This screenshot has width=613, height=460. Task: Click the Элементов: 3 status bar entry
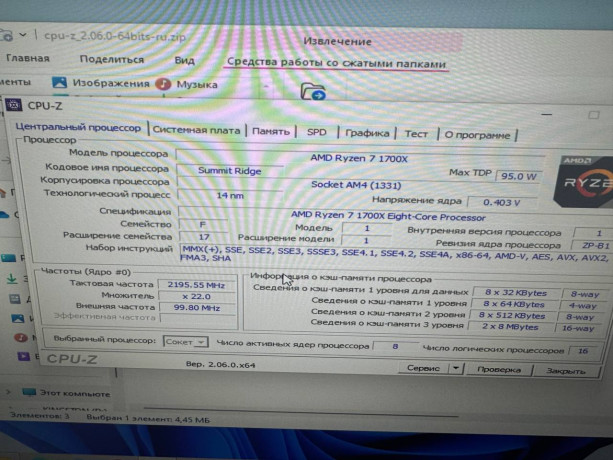pyautogui.click(x=39, y=415)
